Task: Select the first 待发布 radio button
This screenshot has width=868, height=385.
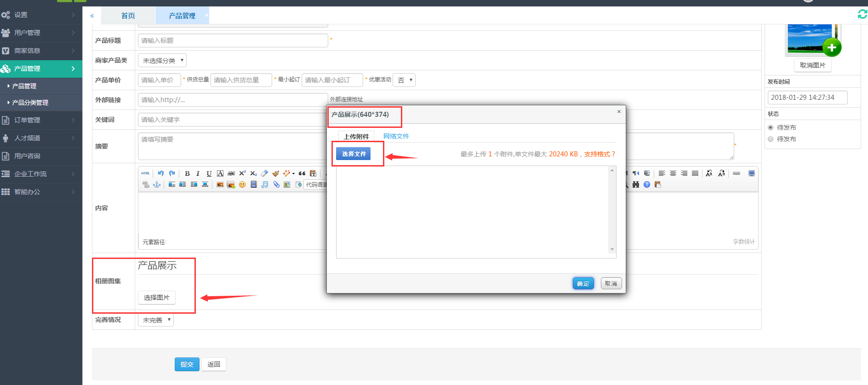Action: coord(771,127)
